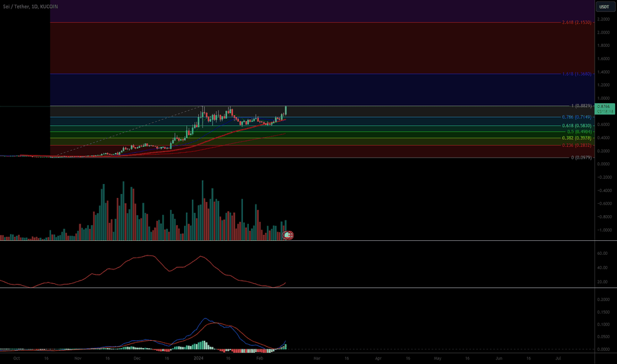The width and height of the screenshot is (617, 364).
Task: Click the Nov label on time axis
Action: coord(77,359)
